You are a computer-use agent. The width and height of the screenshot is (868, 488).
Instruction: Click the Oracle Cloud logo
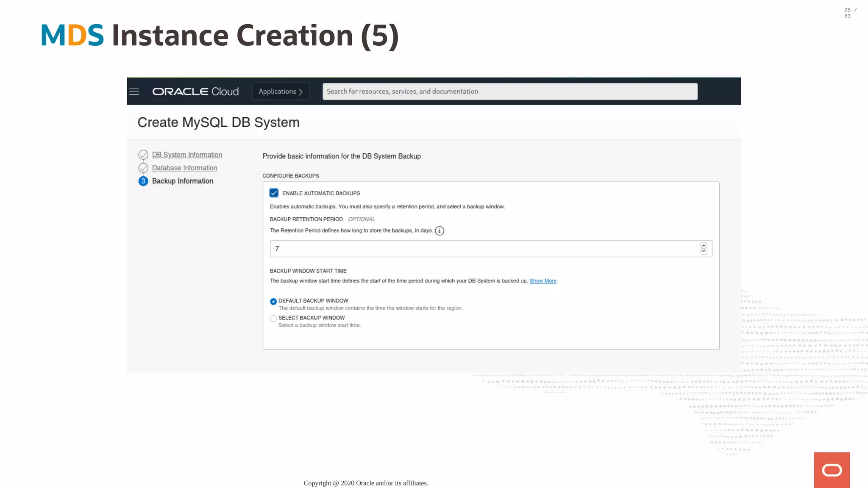pyautogui.click(x=195, y=91)
